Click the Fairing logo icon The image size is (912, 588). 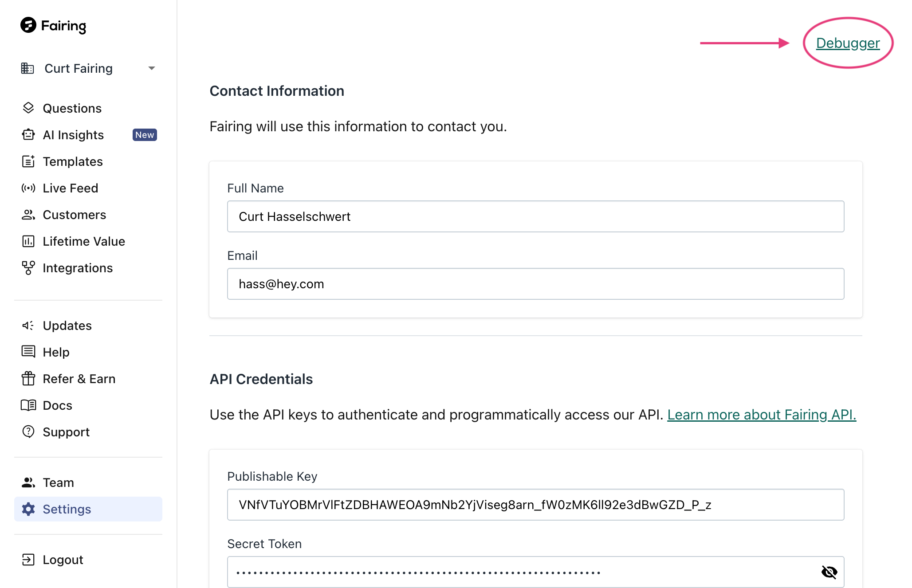pos(28,25)
